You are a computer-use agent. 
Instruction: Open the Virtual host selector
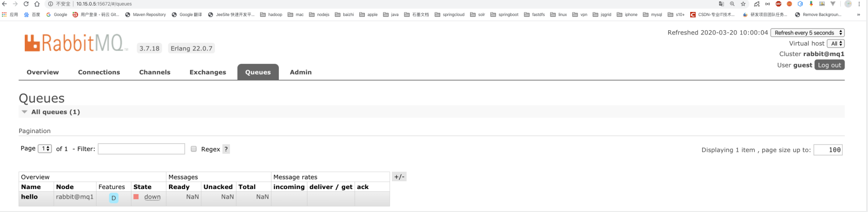[836, 43]
